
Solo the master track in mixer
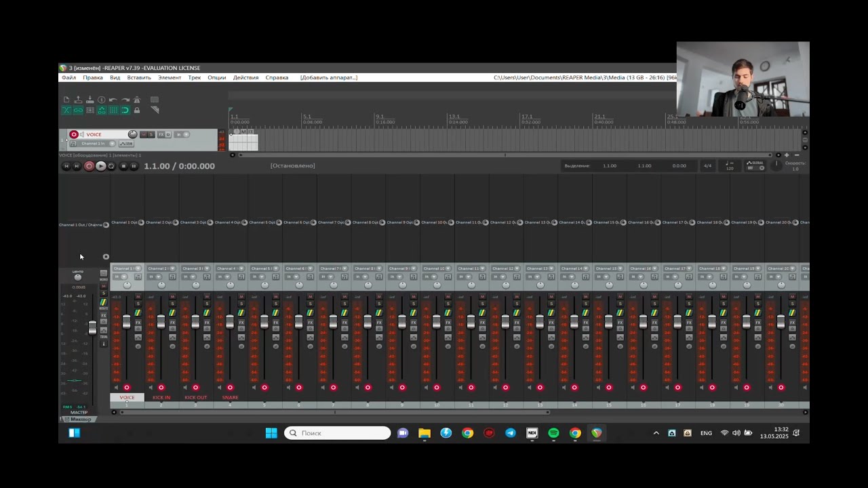tap(104, 293)
